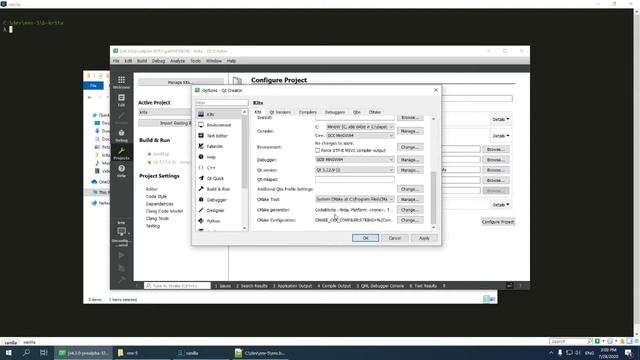Select Build & Run category in Options
This screenshot has width=640, height=360.
tap(219, 189)
